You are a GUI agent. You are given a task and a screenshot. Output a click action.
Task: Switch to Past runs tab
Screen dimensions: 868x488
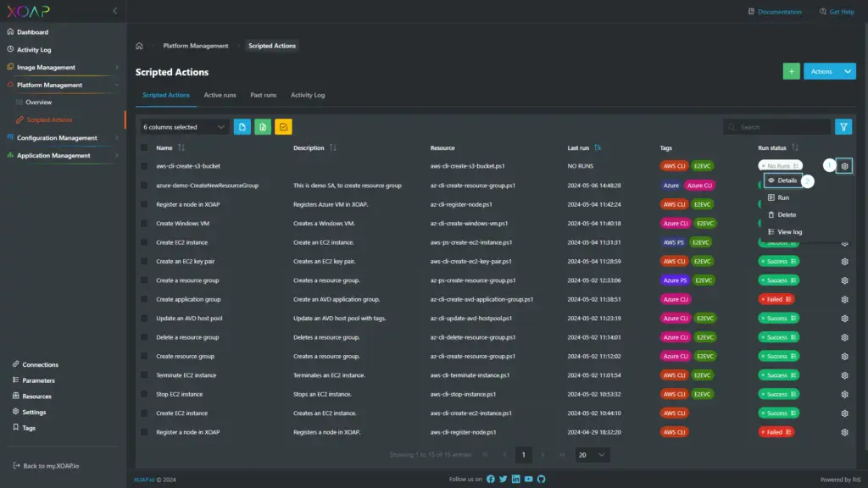click(x=263, y=95)
